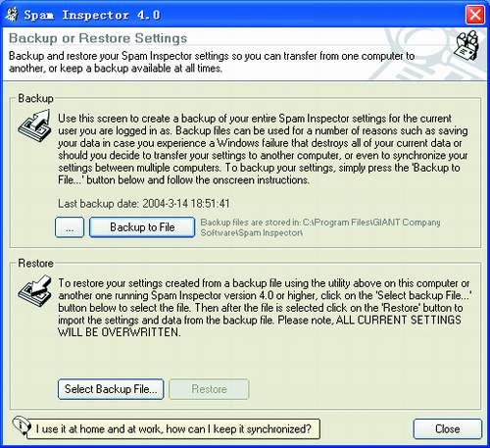Click the Backup group box label
Screen dimensions: 490x448
(x=35, y=98)
